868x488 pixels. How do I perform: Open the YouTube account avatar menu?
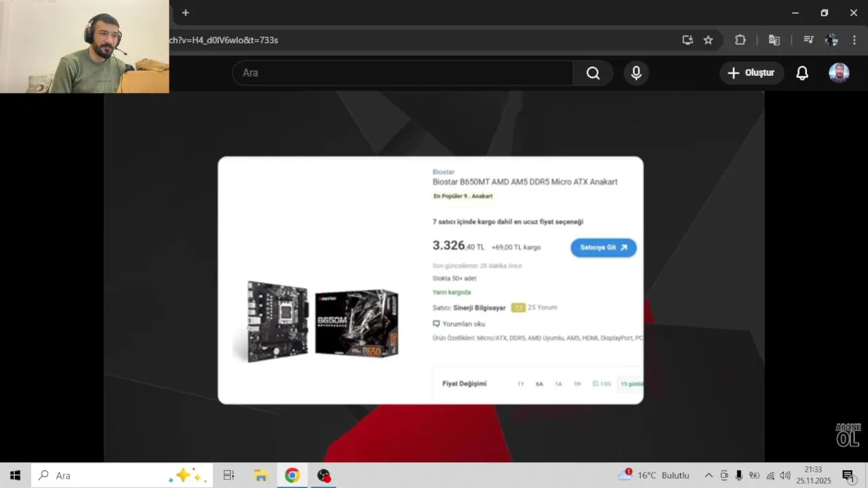(x=839, y=73)
